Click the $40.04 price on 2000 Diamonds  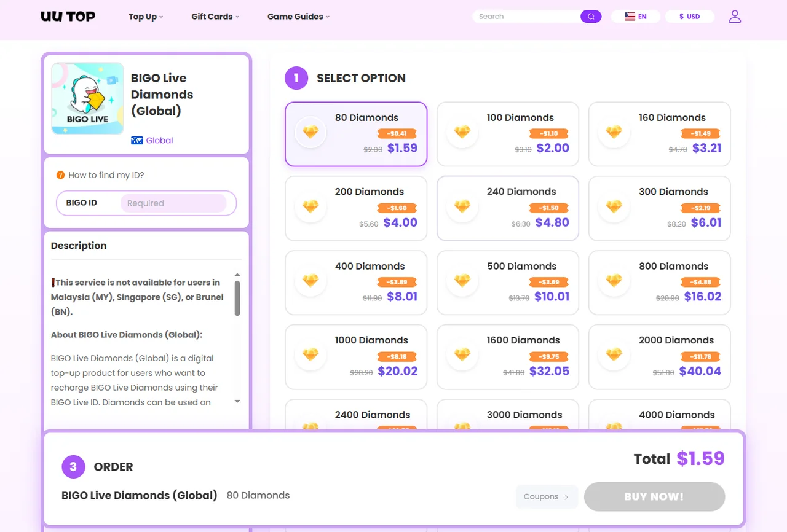tap(700, 371)
